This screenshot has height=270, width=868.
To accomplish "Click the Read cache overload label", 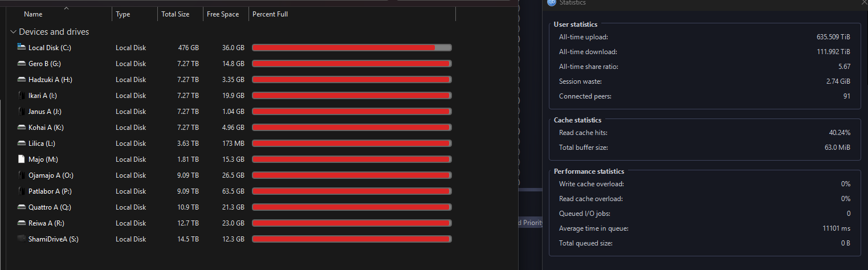I will click(591, 199).
